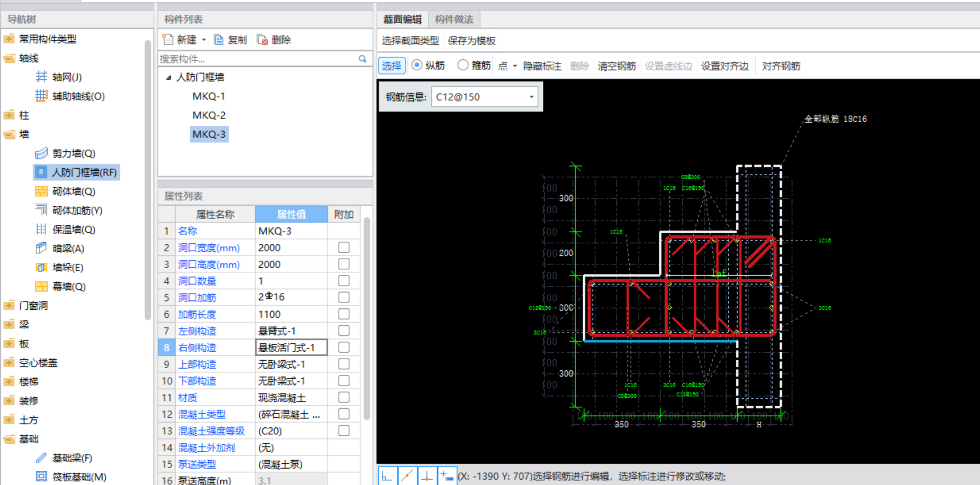Check 附加 box for 洞口数量 row
Viewport: 980px width, 485px height.
pos(344,281)
